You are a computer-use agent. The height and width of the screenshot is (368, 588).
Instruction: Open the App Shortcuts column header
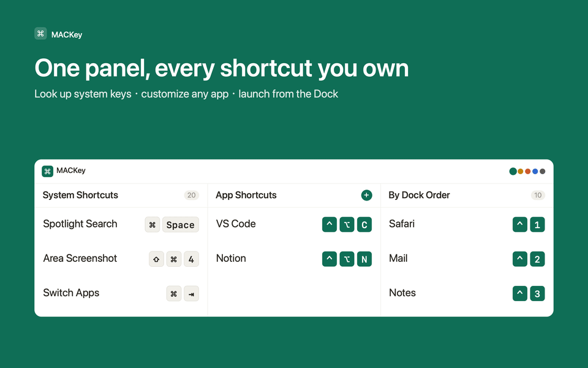(x=246, y=195)
